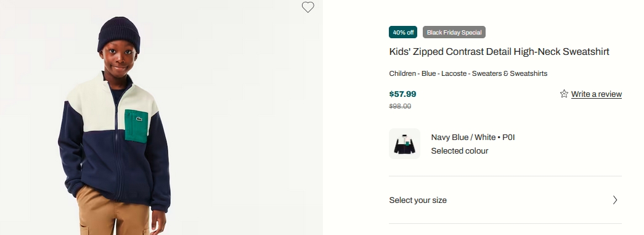Click the model's navy beanie in the photo

point(119,35)
